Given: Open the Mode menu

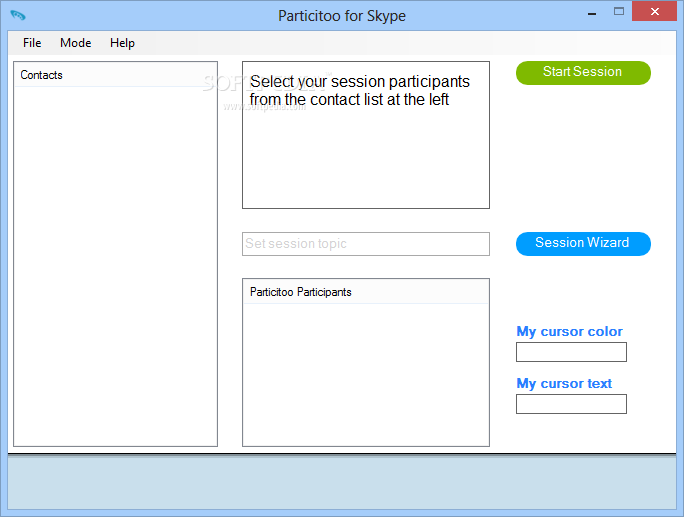Looking at the screenshot, I should click(75, 43).
